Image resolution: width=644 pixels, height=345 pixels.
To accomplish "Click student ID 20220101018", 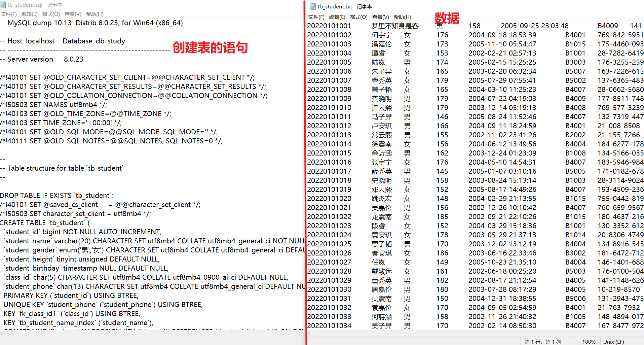I will point(329,180).
